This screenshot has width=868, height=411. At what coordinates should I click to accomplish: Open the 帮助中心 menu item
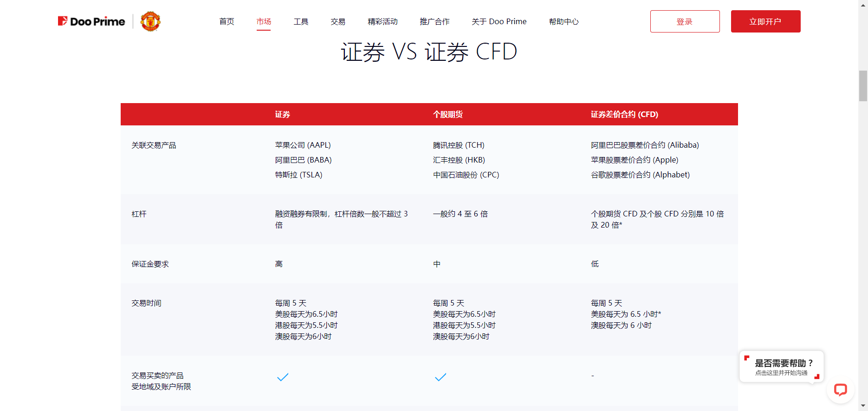(x=564, y=21)
